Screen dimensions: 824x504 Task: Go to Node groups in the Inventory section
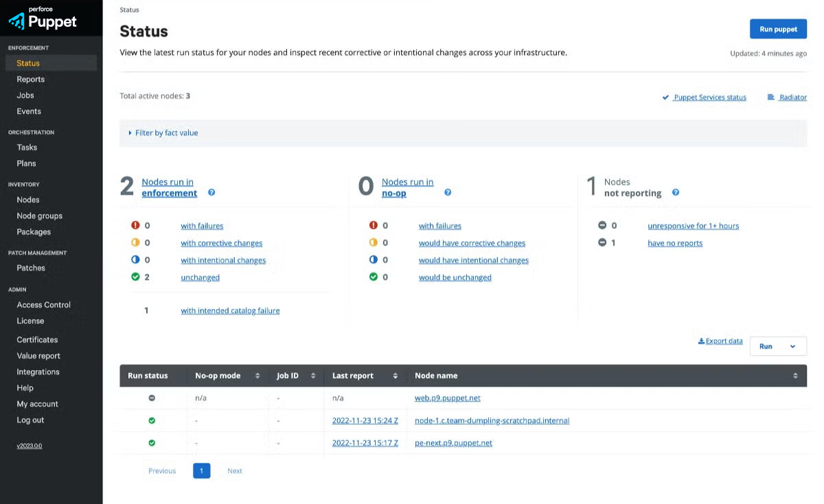coord(40,216)
